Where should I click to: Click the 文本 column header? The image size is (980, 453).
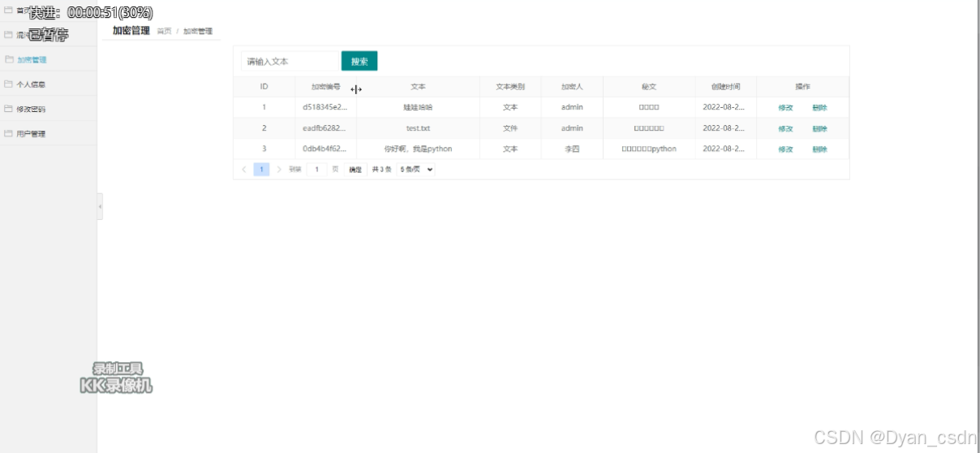pyautogui.click(x=418, y=86)
